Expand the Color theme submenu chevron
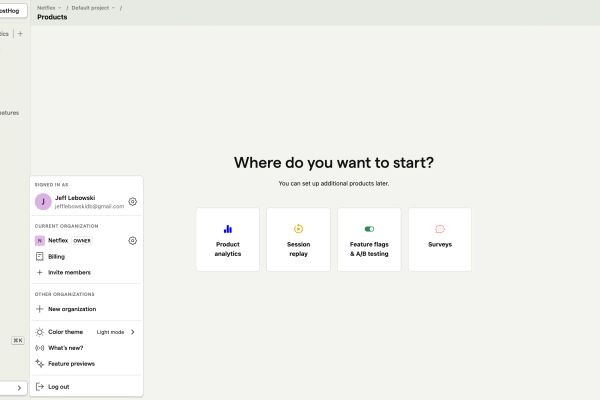 133,332
